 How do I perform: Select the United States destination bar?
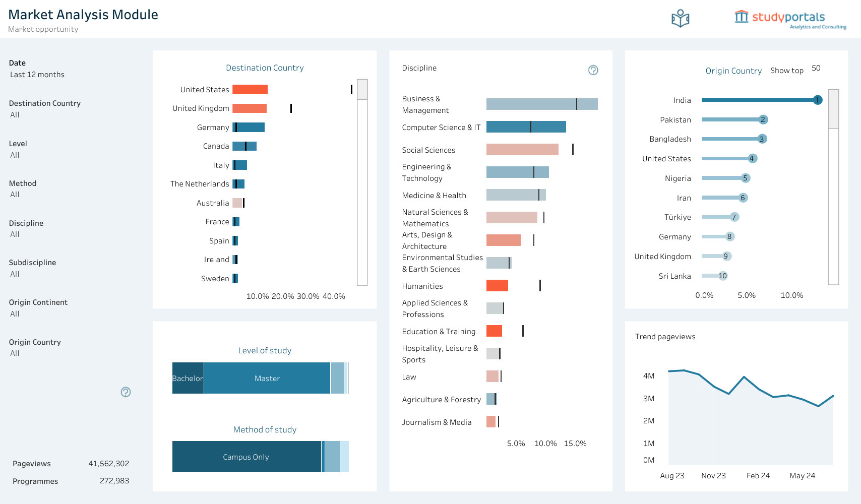click(250, 89)
